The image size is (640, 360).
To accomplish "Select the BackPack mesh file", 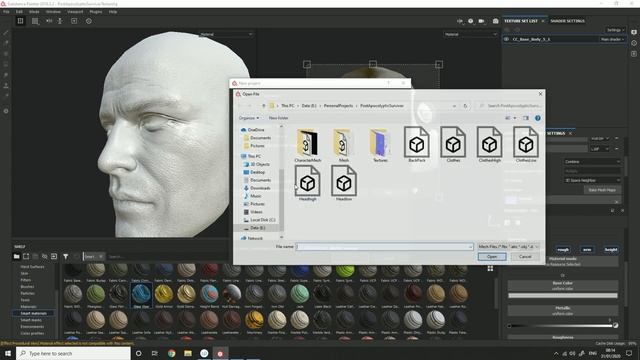I will coord(416,144).
